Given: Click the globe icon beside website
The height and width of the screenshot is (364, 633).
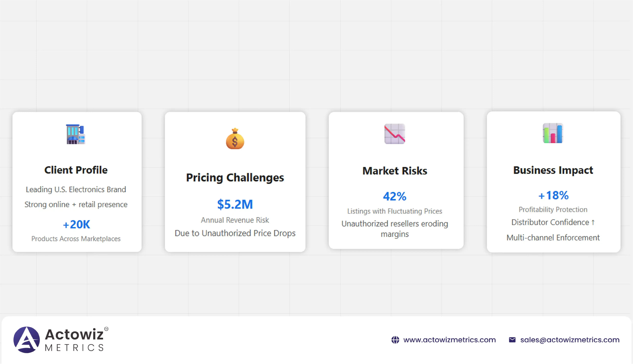Looking at the screenshot, I should [x=395, y=340].
